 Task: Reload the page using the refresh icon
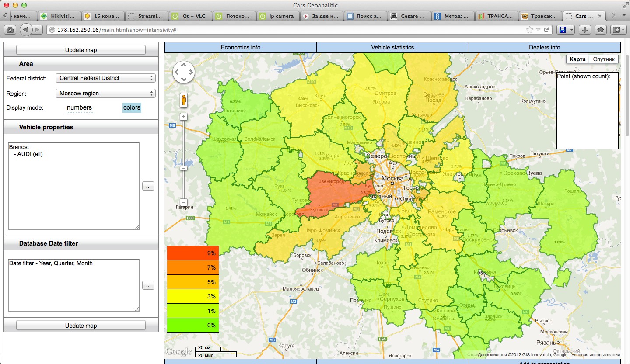point(546,30)
